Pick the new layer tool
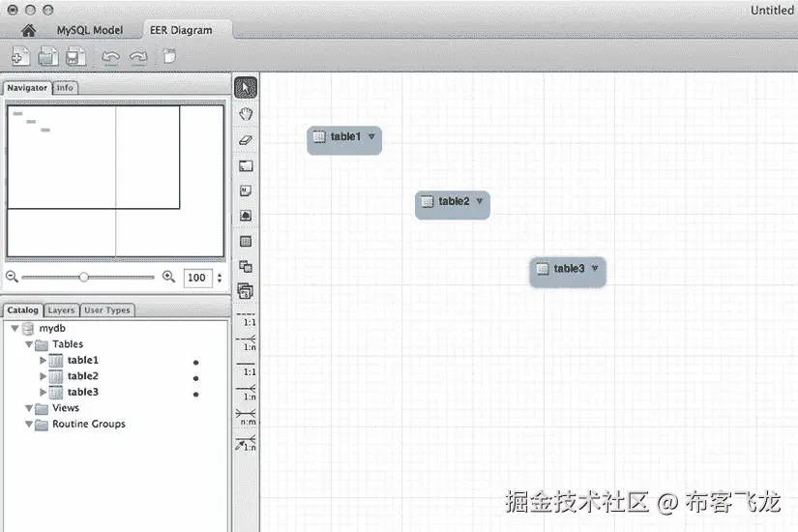 (246, 166)
